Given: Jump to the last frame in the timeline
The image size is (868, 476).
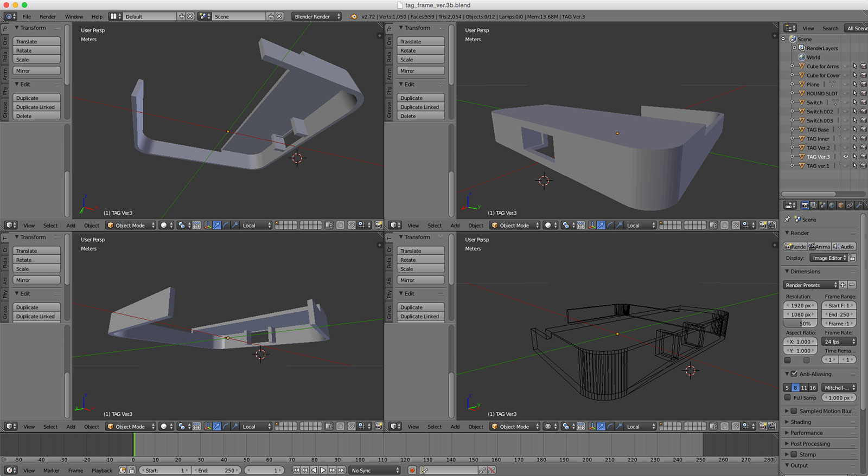Looking at the screenshot, I should pos(341,470).
